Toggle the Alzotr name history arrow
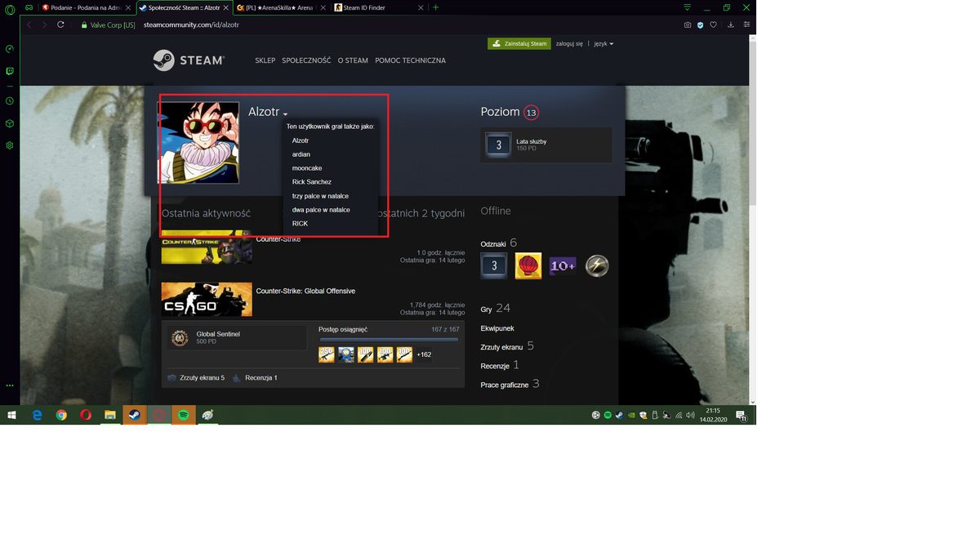The image size is (980, 557). tap(285, 114)
